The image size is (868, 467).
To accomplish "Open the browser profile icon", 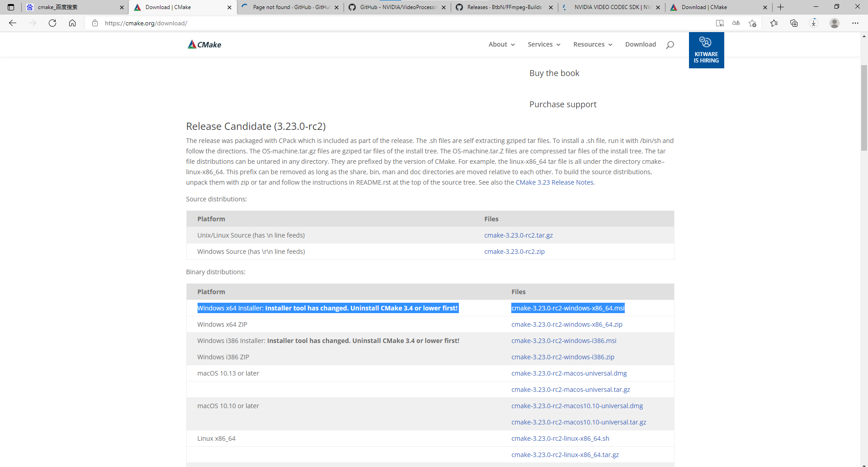I will [835, 23].
